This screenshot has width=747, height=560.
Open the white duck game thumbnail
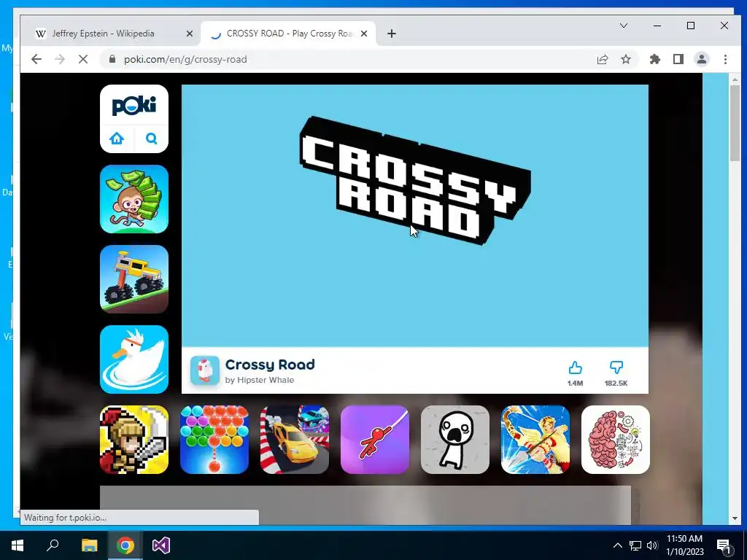click(134, 359)
